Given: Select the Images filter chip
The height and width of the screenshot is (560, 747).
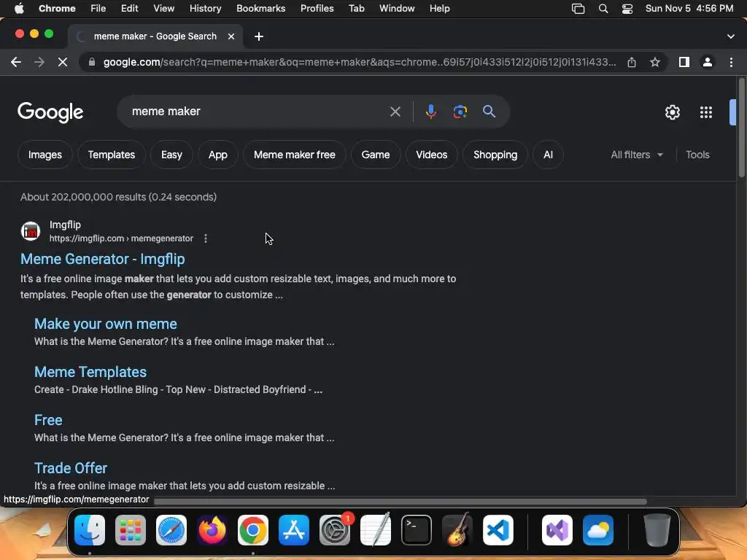Looking at the screenshot, I should 44,155.
